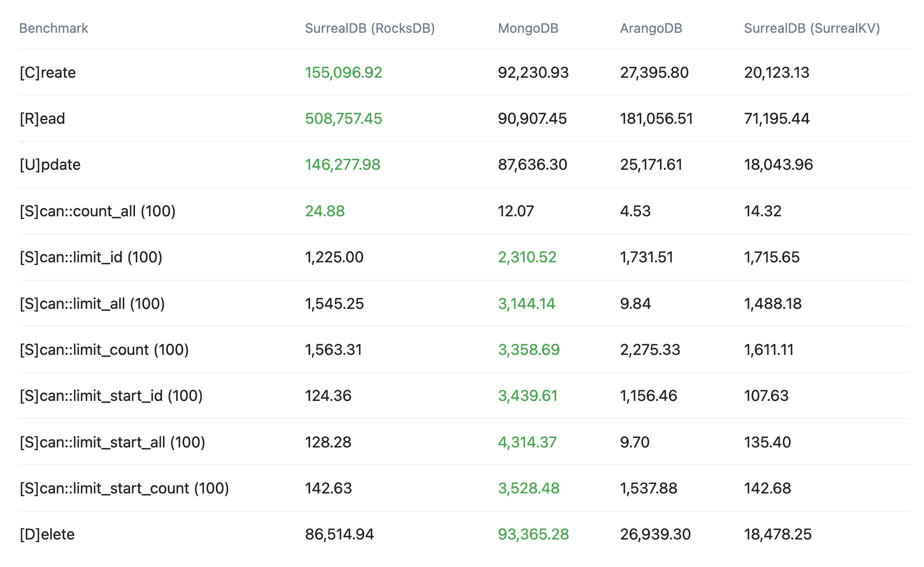Select the [S]can::limit_id (100) label
The height and width of the screenshot is (567, 924).
point(91,257)
